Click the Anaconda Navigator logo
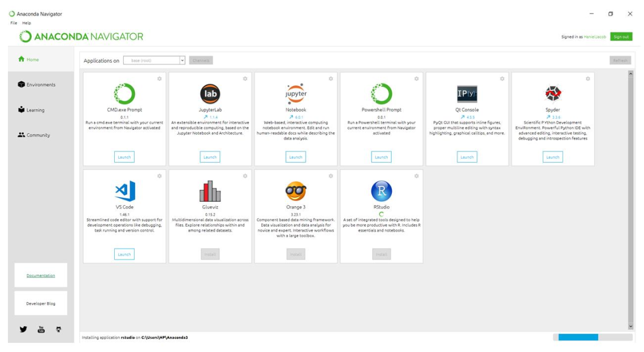The width and height of the screenshot is (644, 352). coord(81,37)
